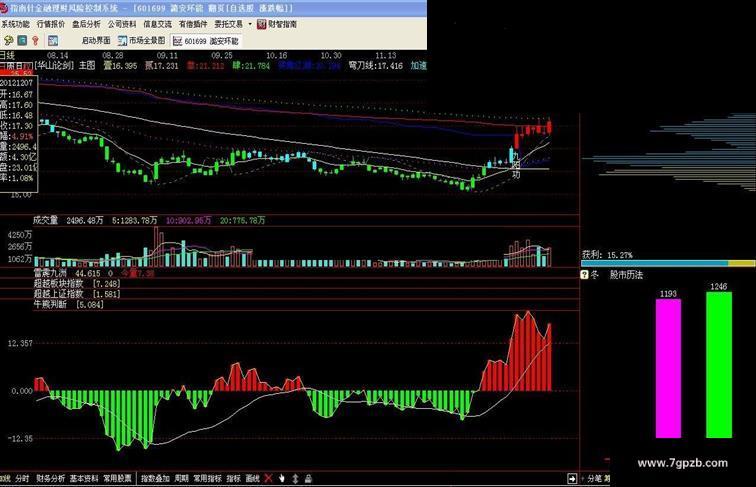This screenshot has width=756, height=487.
Task: Click the 主图 label
Action: coord(87,65)
